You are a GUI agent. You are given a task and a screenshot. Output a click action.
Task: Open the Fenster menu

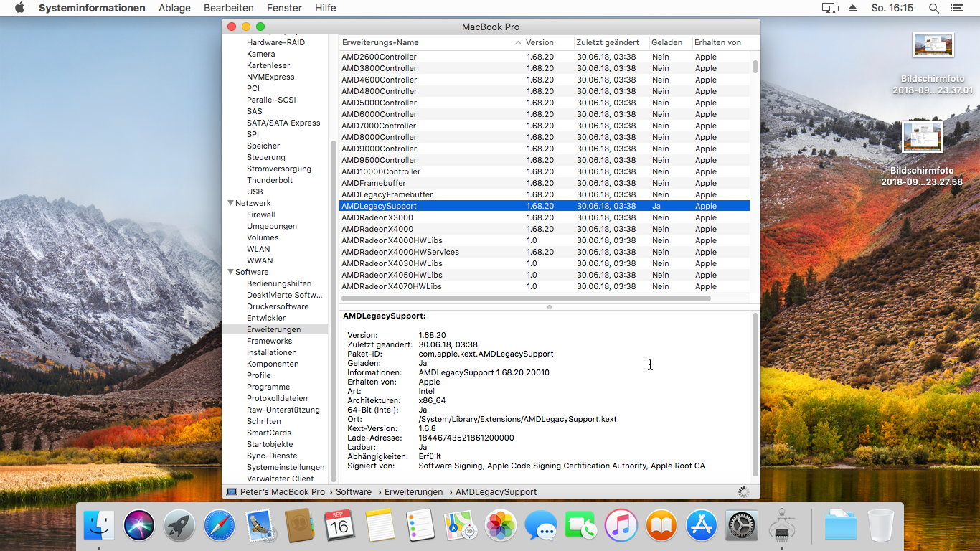coord(284,8)
